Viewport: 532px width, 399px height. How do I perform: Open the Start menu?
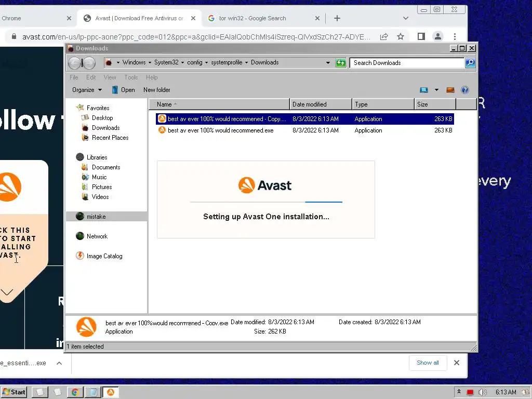point(14,392)
